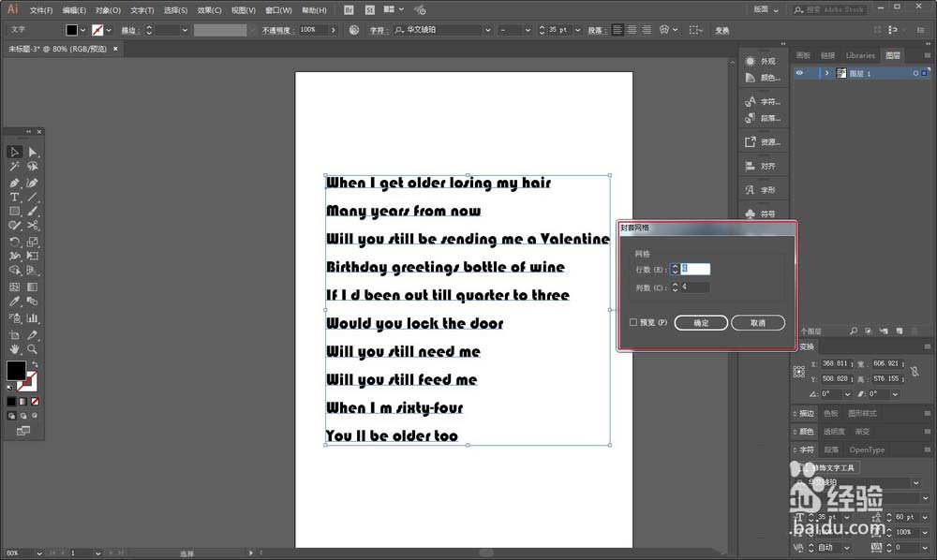Screen dimensions: 937x560
Task: Pick the Lasso tool
Action: (x=32, y=167)
